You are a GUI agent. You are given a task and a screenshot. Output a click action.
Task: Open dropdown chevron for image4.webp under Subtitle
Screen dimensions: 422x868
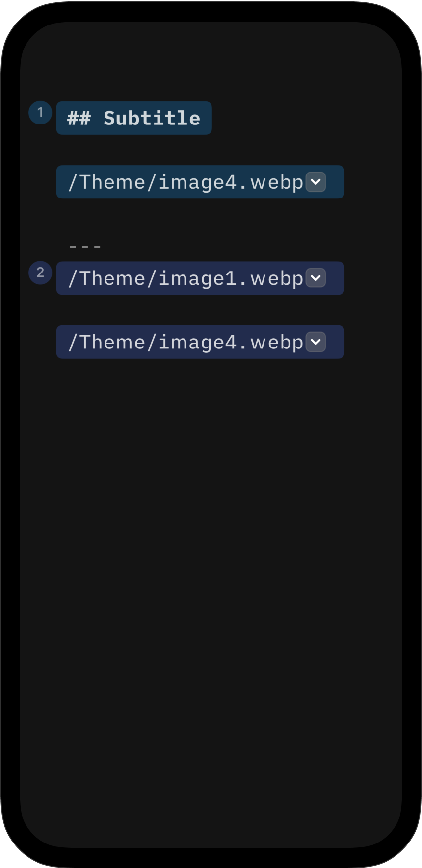316,182
